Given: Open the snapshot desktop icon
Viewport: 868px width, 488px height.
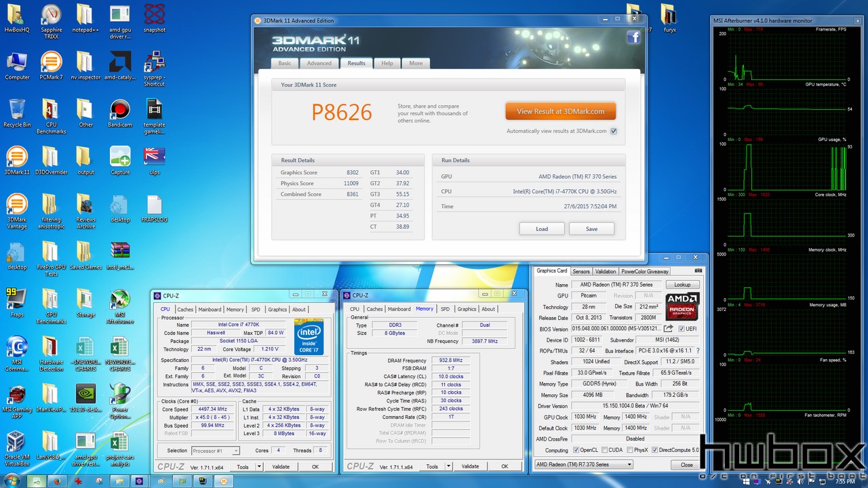Looking at the screenshot, I should (155, 18).
